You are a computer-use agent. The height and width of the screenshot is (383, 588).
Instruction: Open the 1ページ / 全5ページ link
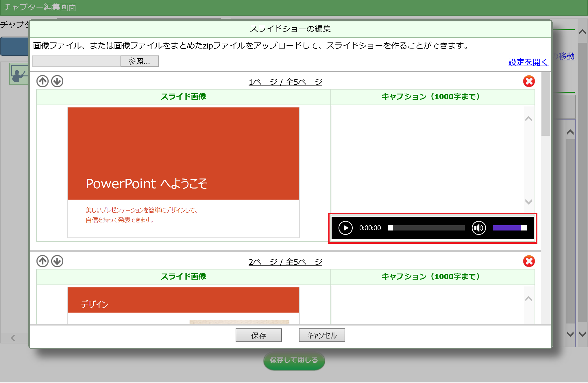[285, 82]
